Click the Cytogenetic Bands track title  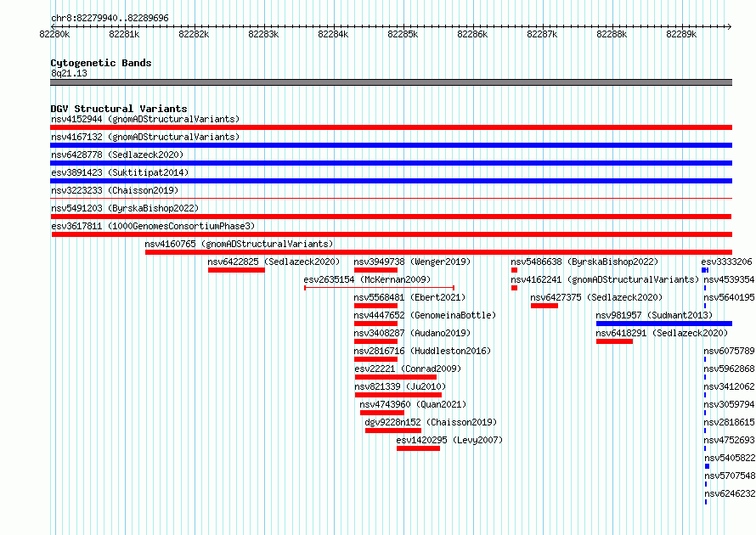tap(101, 63)
